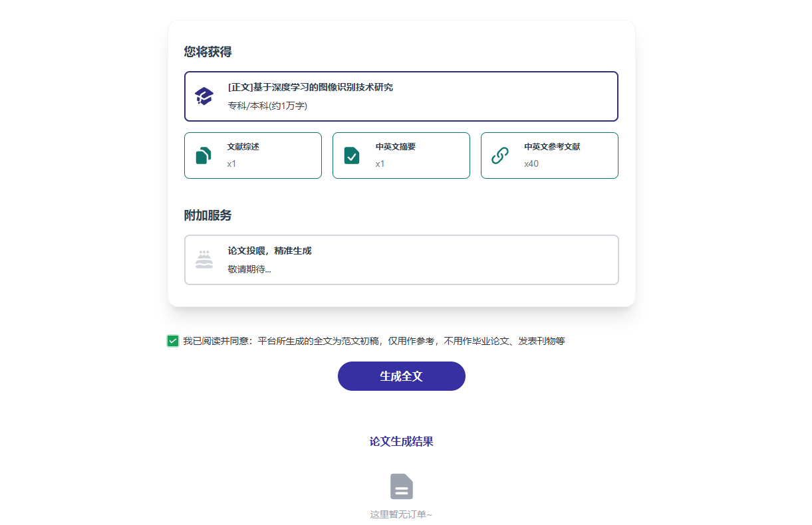
Task: Click the 敬请期待... coming soon text
Action: pos(249,269)
